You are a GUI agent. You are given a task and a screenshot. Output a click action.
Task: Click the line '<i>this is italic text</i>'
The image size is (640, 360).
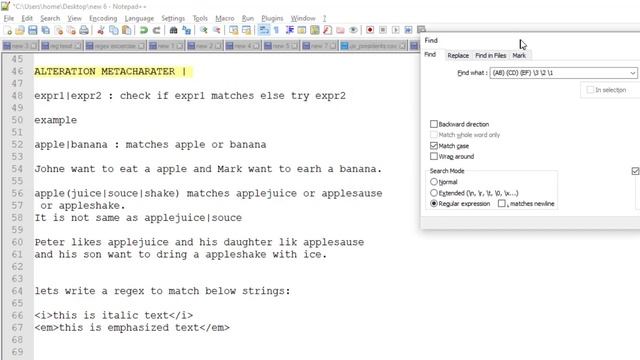[x=113, y=315]
